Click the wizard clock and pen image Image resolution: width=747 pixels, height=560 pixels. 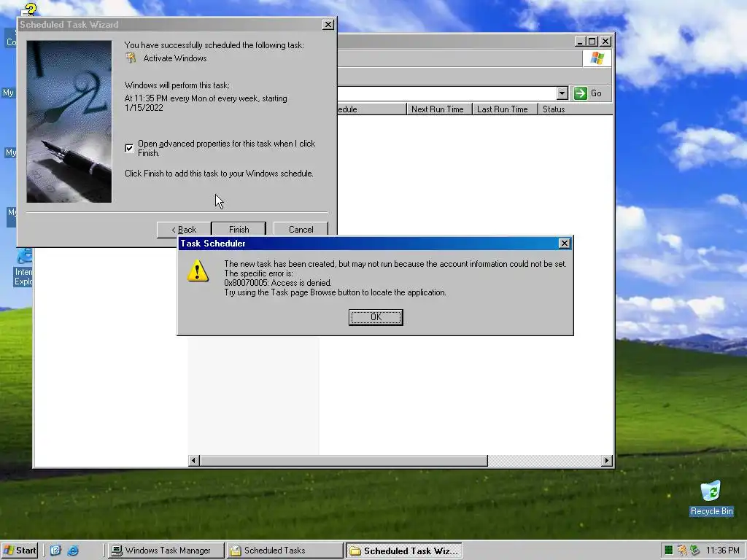[x=69, y=122]
